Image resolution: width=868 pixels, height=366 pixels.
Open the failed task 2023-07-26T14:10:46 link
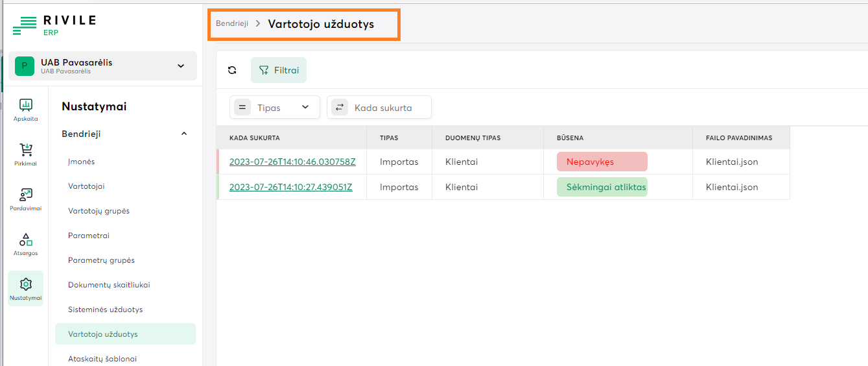coord(292,162)
